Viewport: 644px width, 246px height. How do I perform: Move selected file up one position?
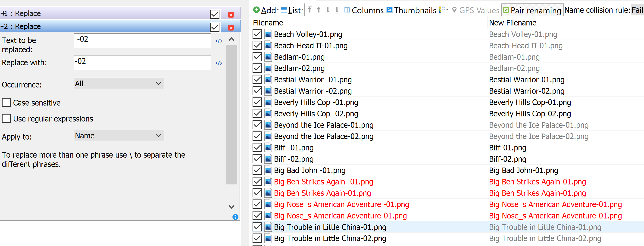click(319, 10)
